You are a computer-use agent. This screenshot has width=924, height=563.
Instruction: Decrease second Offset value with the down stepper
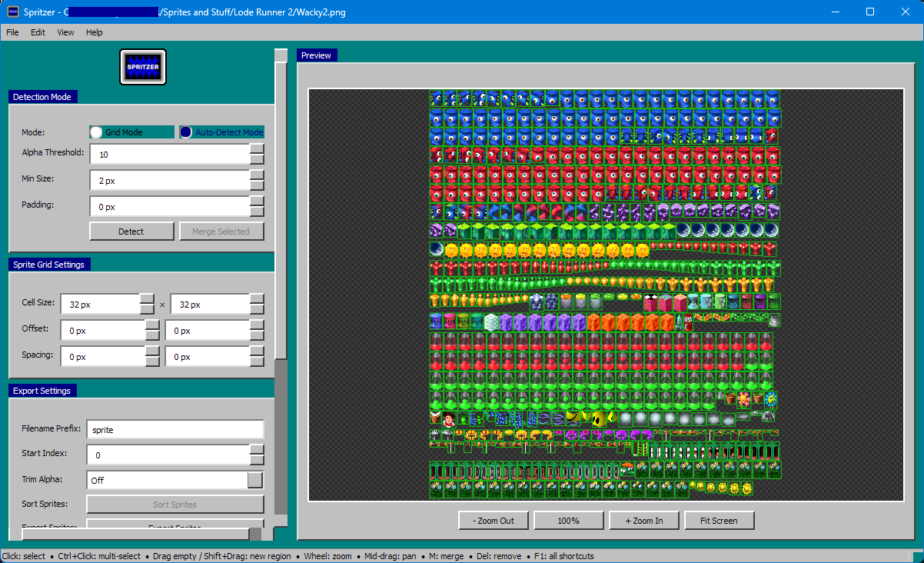[257, 336]
